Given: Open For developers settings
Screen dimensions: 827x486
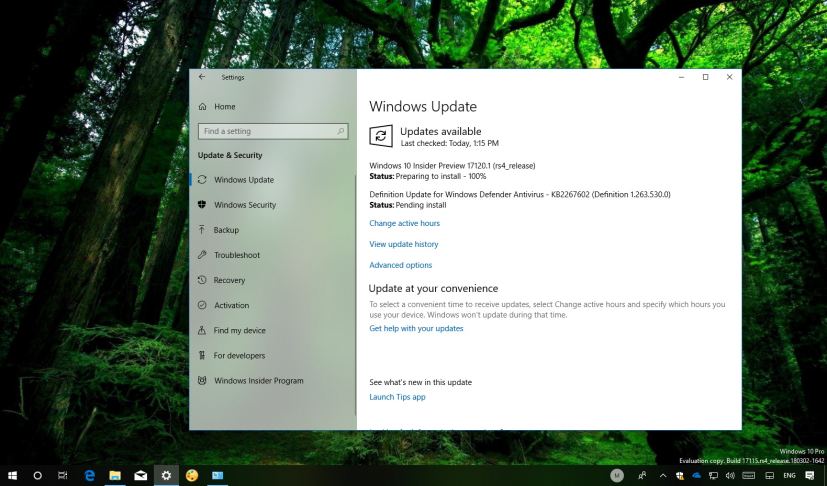Looking at the screenshot, I should [239, 356].
